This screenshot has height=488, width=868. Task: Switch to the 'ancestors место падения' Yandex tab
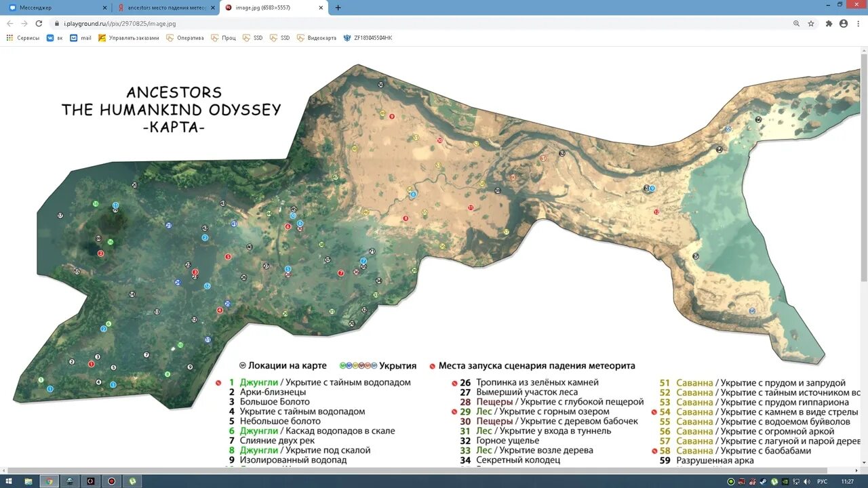[x=165, y=7]
